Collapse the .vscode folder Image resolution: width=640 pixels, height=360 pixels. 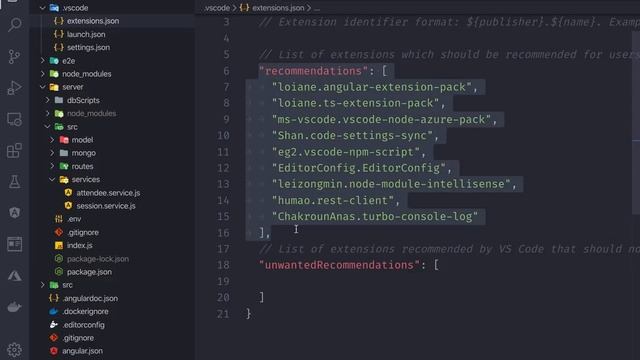click(42, 8)
